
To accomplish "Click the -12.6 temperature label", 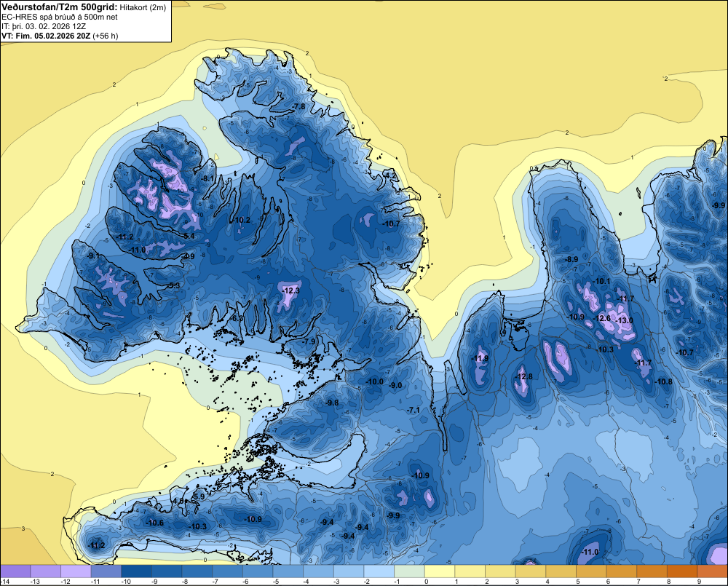I will pos(602,319).
